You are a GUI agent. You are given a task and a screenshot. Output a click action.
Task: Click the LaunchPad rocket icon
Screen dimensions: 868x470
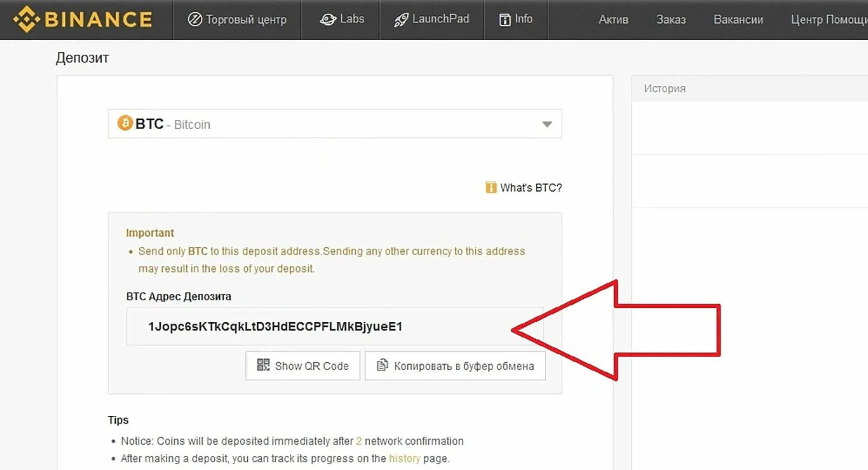pyautogui.click(x=401, y=19)
